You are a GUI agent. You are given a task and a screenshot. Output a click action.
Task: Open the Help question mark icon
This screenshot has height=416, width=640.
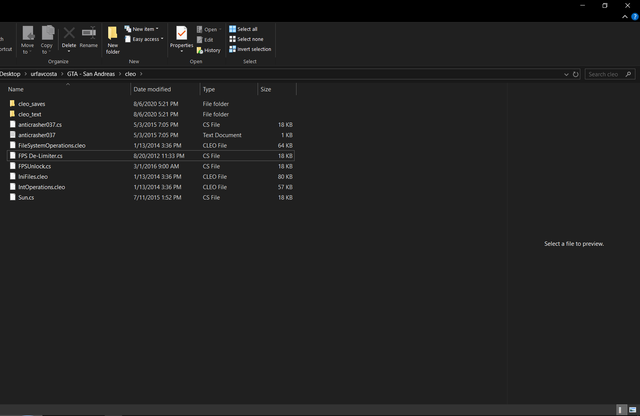pos(635,17)
